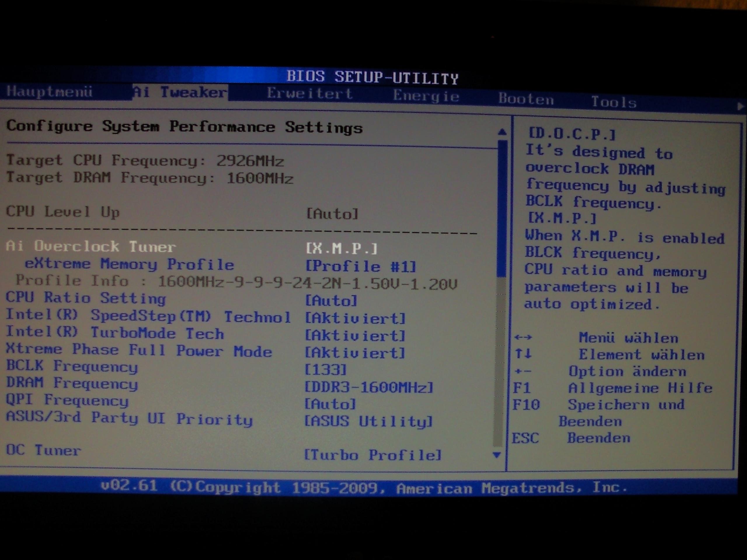Select the BCLK Frequency [133] field
This screenshot has width=747, height=560.
pyautogui.click(x=325, y=370)
